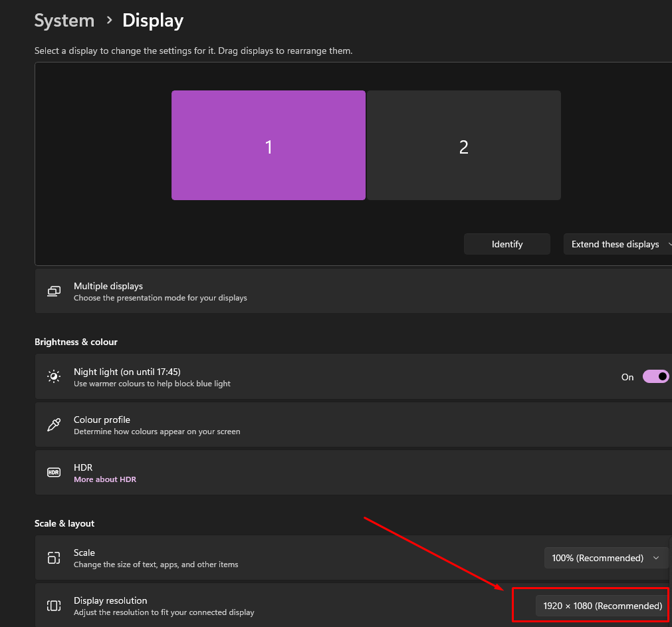The width and height of the screenshot is (672, 627).
Task: Click the Multiple displays monitor icon
Action: 54,291
